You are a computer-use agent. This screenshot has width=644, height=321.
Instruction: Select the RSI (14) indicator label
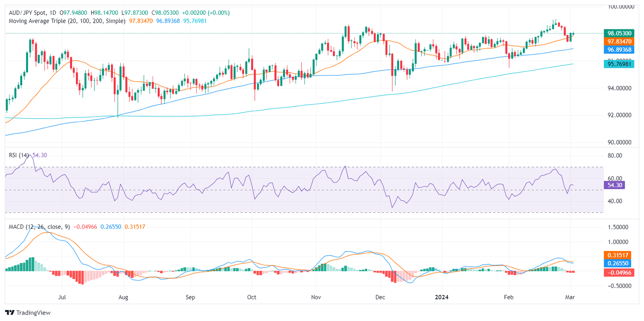tap(20, 155)
